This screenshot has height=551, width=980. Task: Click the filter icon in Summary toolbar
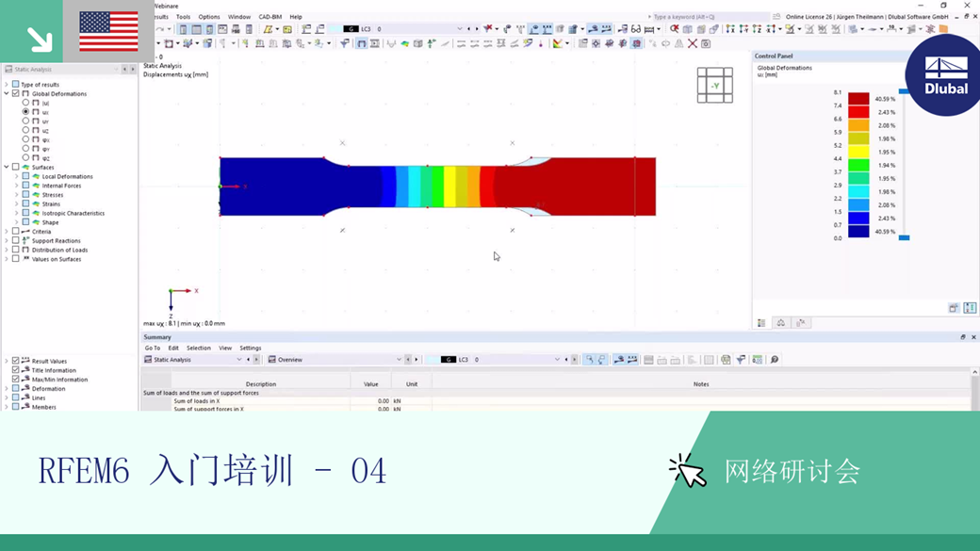741,360
